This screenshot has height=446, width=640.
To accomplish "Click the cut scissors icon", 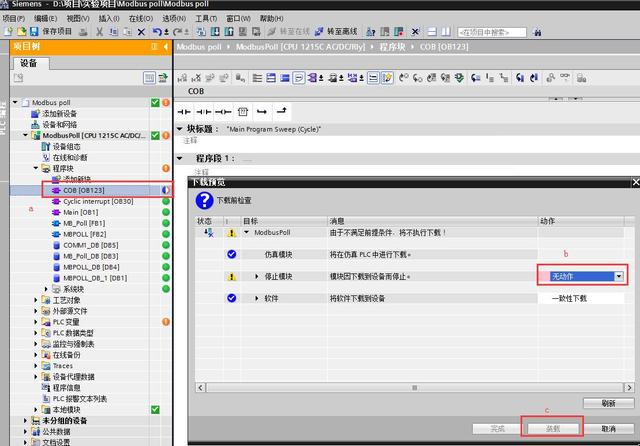I will (99, 31).
